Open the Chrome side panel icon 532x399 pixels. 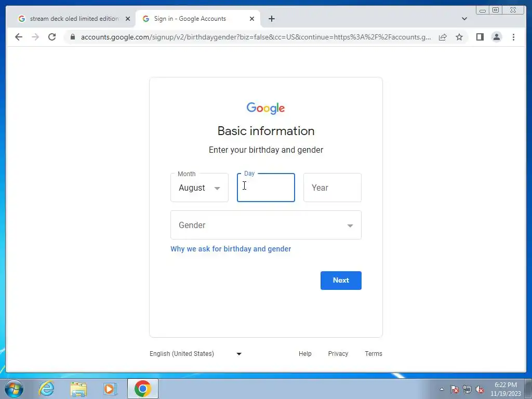tap(480, 37)
